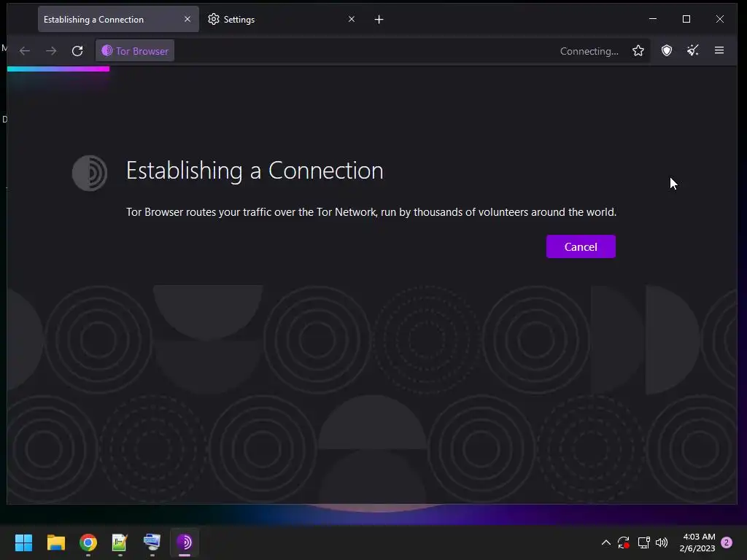Screen dimensions: 747x560
Task: Click the Tor Browser taskbar icon
Action: coord(185,542)
